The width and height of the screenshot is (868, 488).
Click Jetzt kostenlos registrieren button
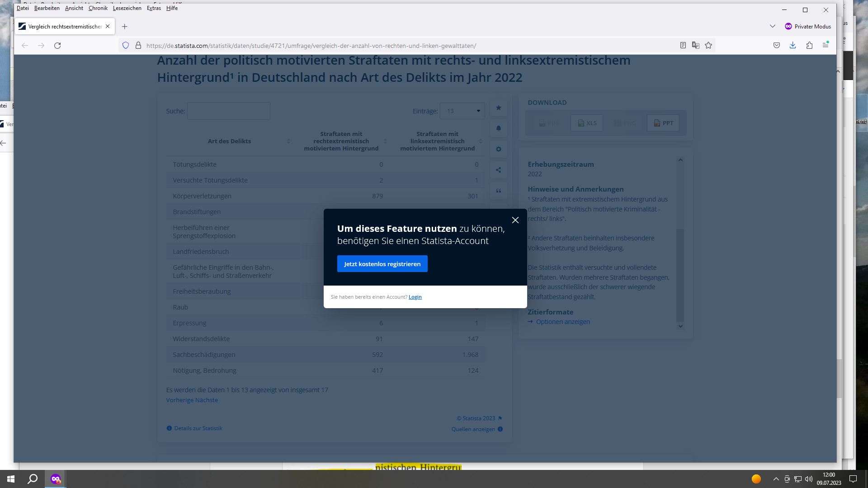click(x=382, y=263)
